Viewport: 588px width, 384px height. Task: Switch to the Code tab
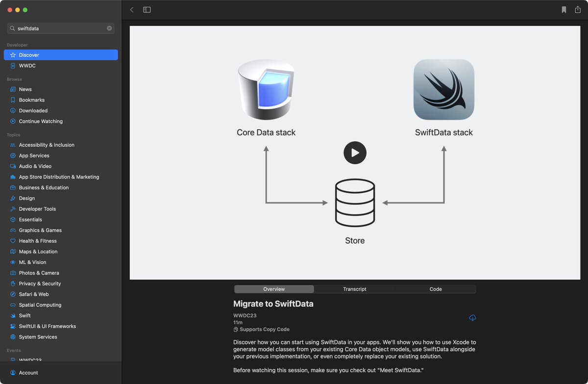[x=436, y=289]
